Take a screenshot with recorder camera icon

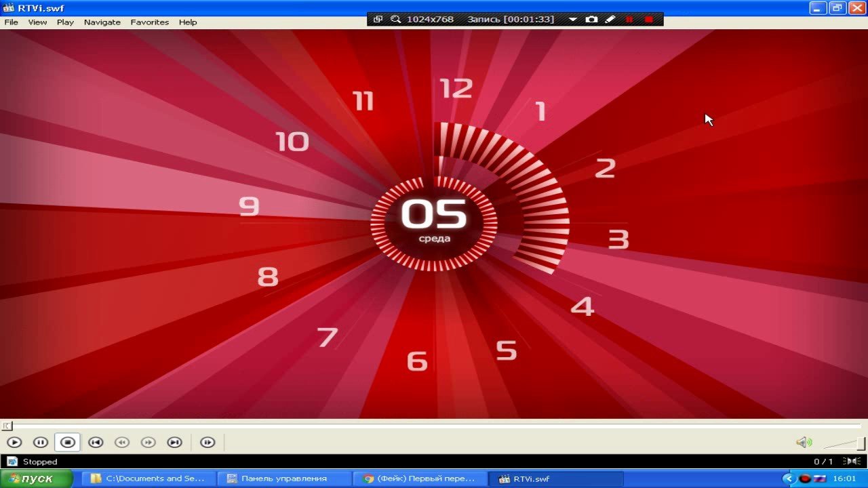pyautogui.click(x=591, y=20)
